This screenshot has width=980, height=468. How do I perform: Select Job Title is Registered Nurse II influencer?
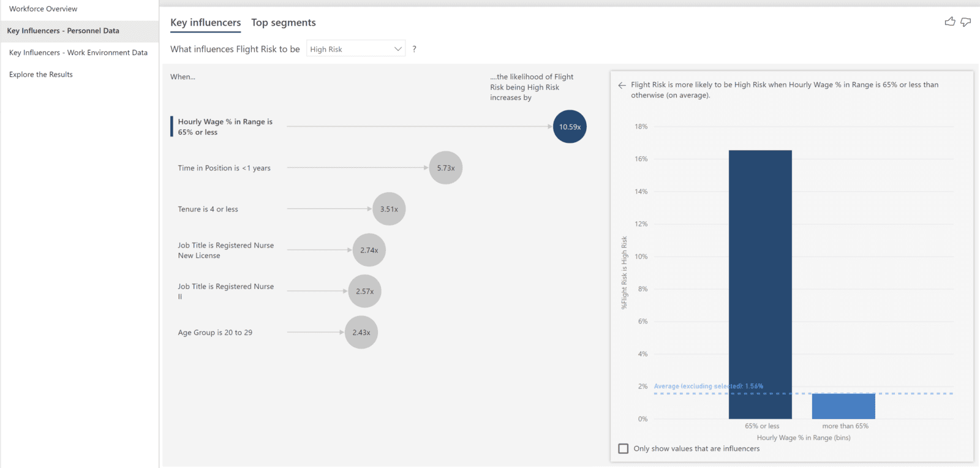(x=226, y=292)
